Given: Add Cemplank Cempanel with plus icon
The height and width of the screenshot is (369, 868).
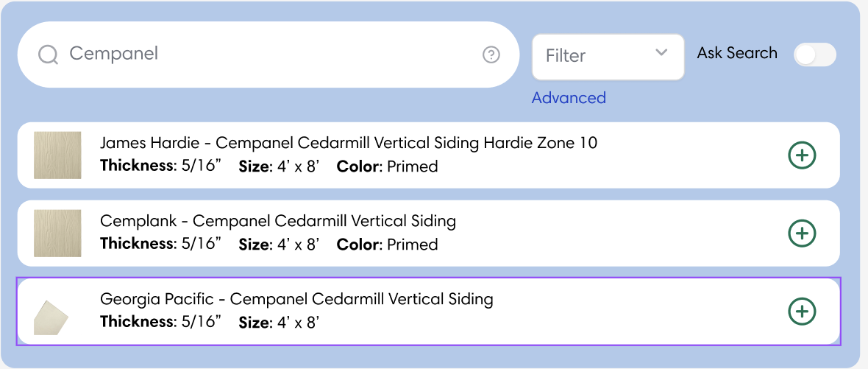Looking at the screenshot, I should point(802,233).
